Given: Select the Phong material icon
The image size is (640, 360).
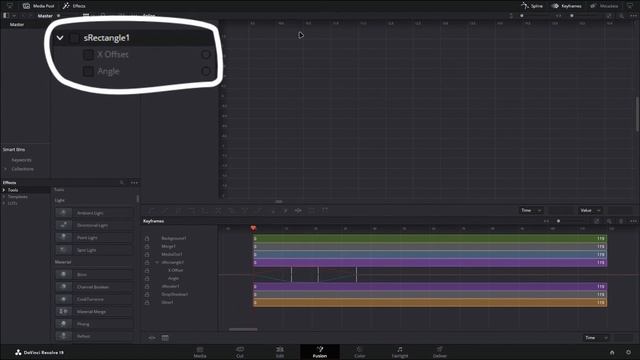Looking at the screenshot, I should (x=63, y=324).
